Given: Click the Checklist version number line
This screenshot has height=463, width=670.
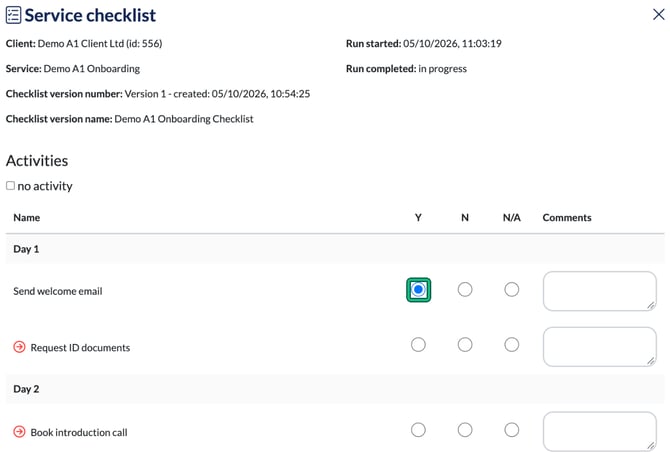Looking at the screenshot, I should point(158,94).
